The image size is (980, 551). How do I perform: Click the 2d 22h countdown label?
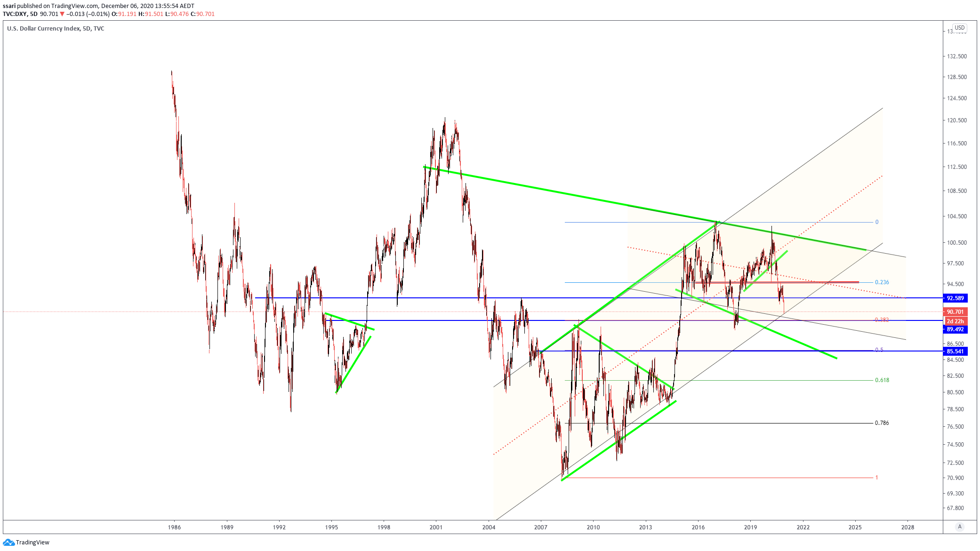tap(956, 321)
